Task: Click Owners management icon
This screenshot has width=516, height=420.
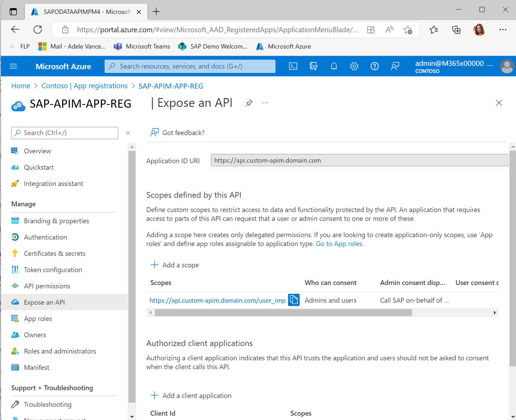Action: [15, 334]
